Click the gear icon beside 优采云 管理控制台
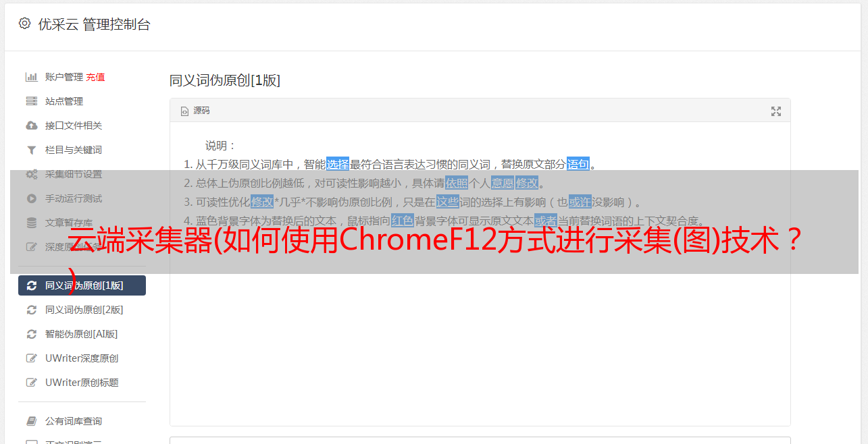The width and height of the screenshot is (868, 444). click(25, 24)
